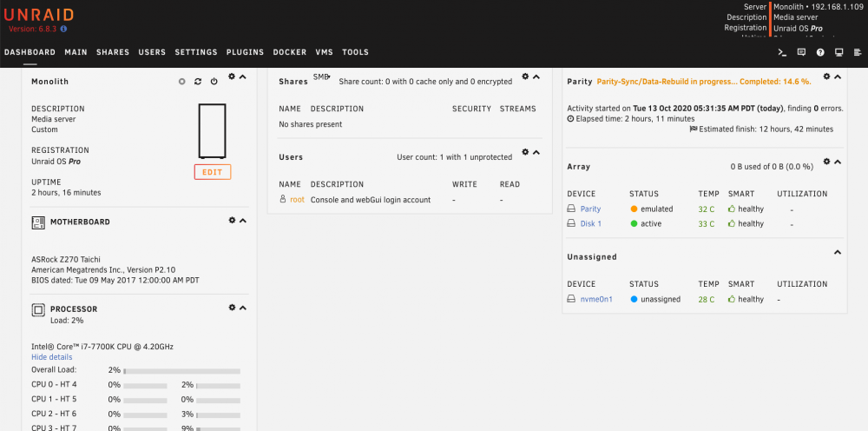Collapse the Motherboard section
Viewport: 868px width, 431px height.
tap(242, 221)
